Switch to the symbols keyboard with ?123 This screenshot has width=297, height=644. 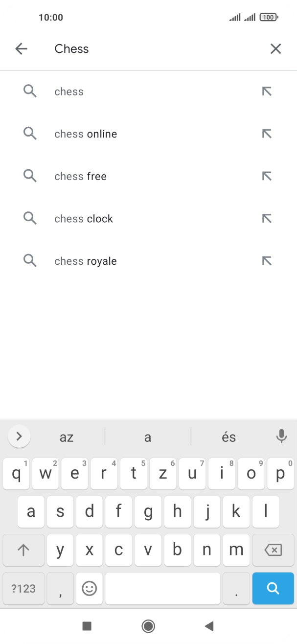23,588
